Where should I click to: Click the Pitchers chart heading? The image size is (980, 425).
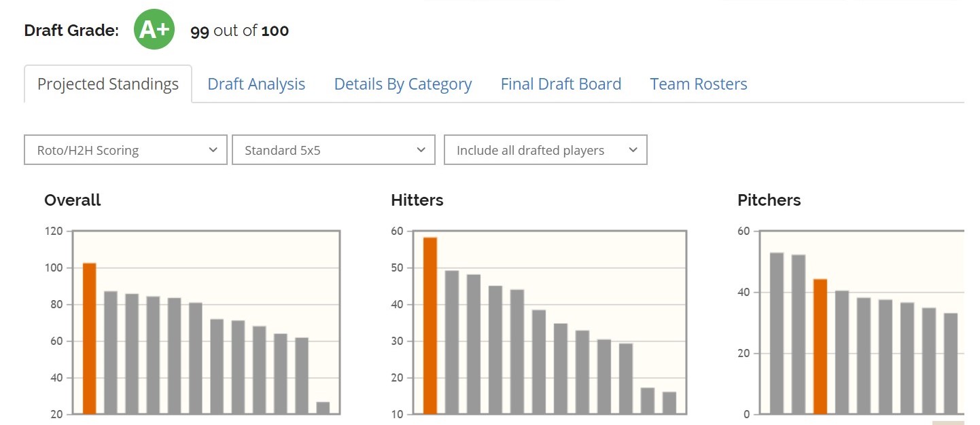tap(769, 200)
